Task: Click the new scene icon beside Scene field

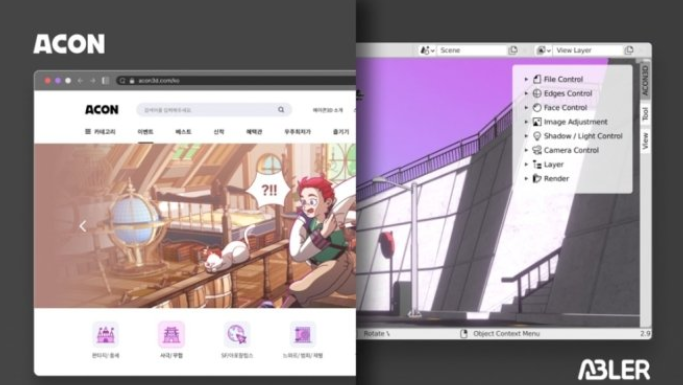Action: (x=513, y=51)
